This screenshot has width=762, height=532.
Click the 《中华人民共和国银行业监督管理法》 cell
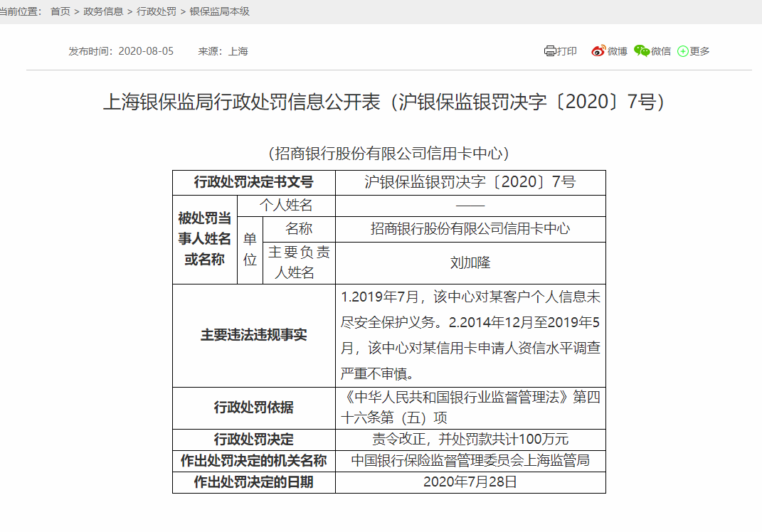470,408
